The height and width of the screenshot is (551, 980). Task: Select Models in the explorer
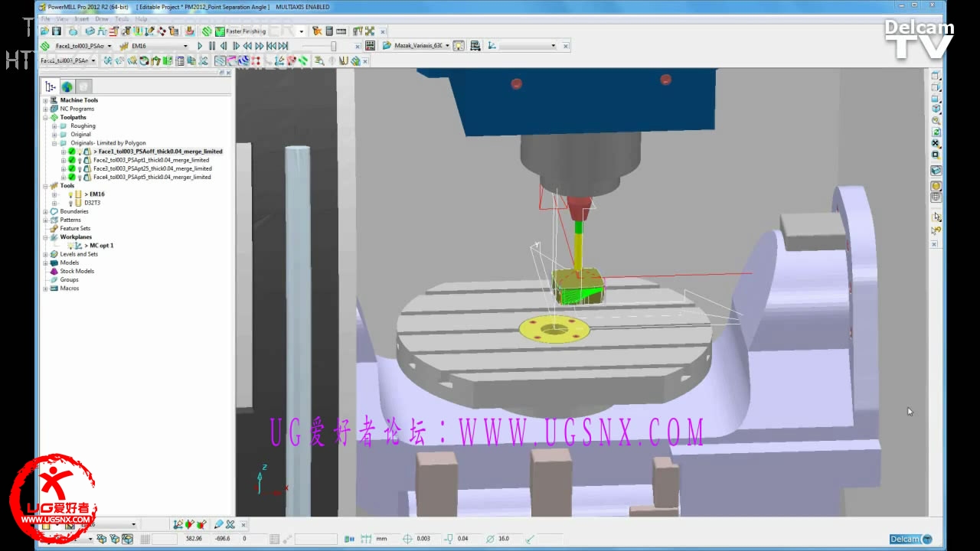click(x=70, y=262)
